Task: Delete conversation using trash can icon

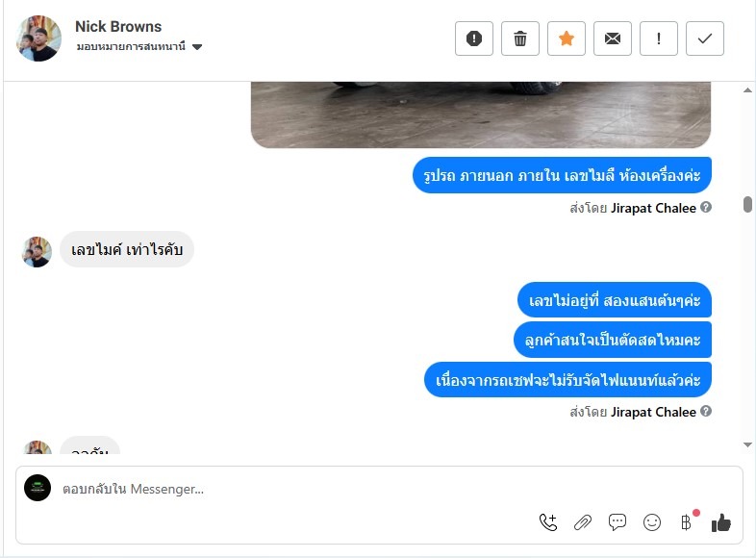Action: point(519,38)
